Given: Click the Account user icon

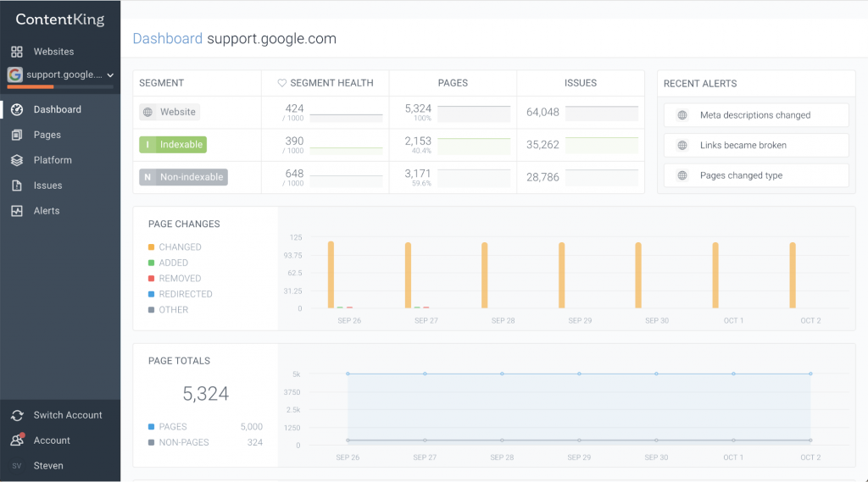Looking at the screenshot, I should (17, 440).
